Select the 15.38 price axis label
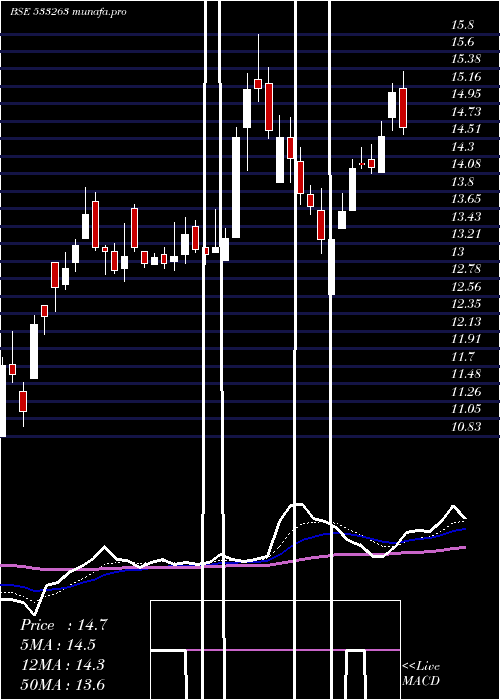Viewport: 500px width, 700px height. pos(466,59)
